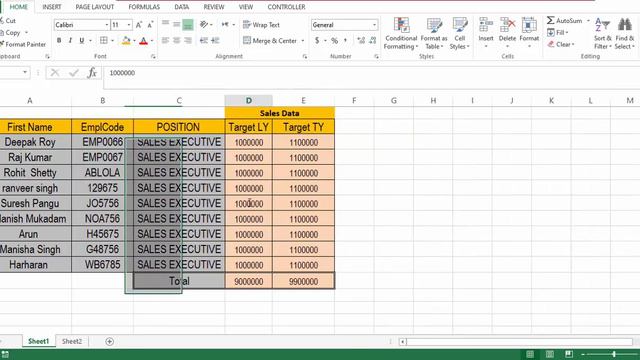Image resolution: width=640 pixels, height=360 pixels.
Task: Open the Clear eraser dropdown
Action: point(561,44)
